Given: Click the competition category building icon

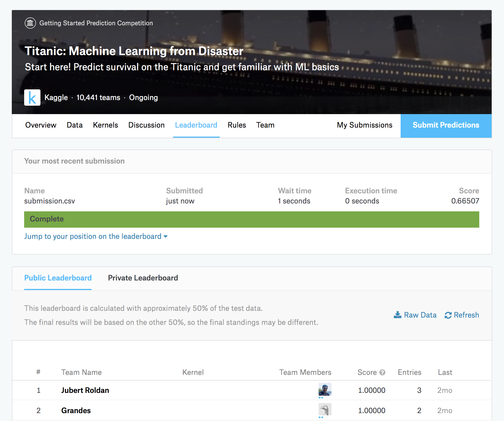Looking at the screenshot, I should 30,23.
